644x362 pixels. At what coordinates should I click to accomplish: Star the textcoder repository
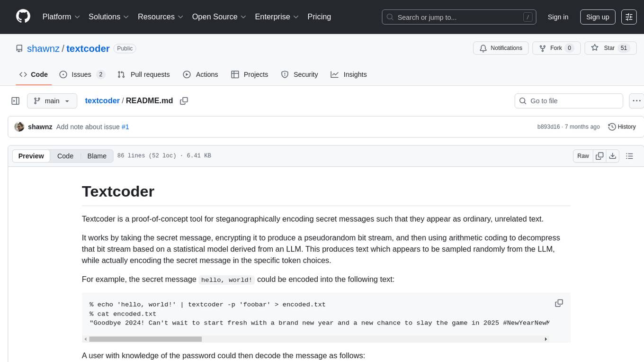pyautogui.click(x=610, y=48)
